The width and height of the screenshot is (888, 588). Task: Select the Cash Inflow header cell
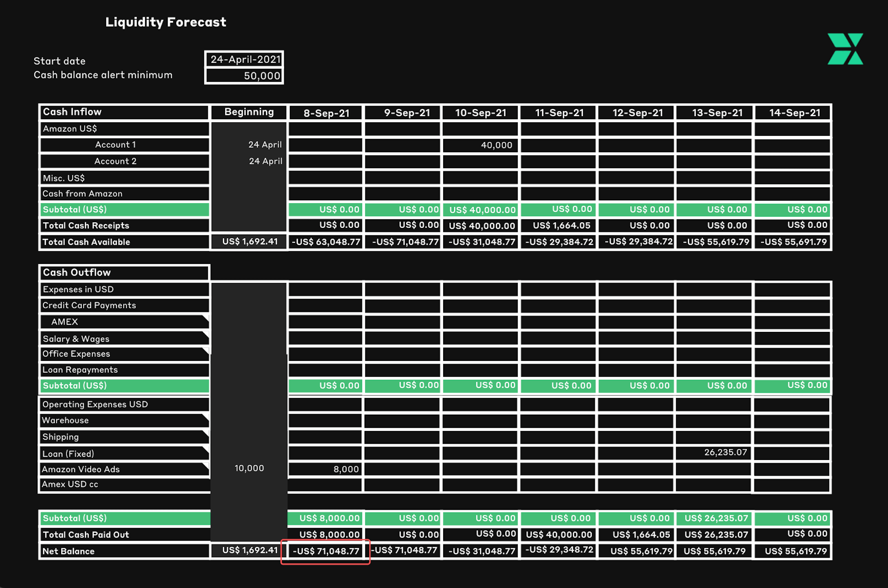point(124,112)
